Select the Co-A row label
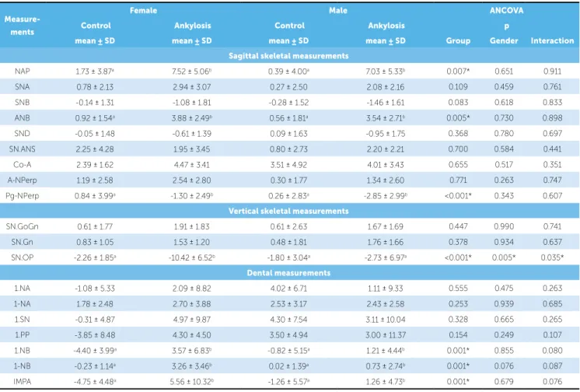The width and height of the screenshot is (580, 392). (x=23, y=164)
